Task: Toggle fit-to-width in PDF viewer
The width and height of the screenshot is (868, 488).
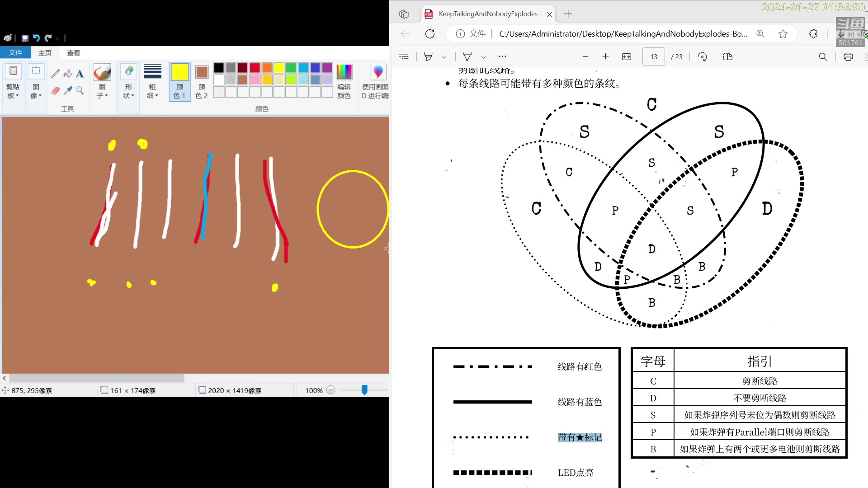Action: click(x=626, y=56)
